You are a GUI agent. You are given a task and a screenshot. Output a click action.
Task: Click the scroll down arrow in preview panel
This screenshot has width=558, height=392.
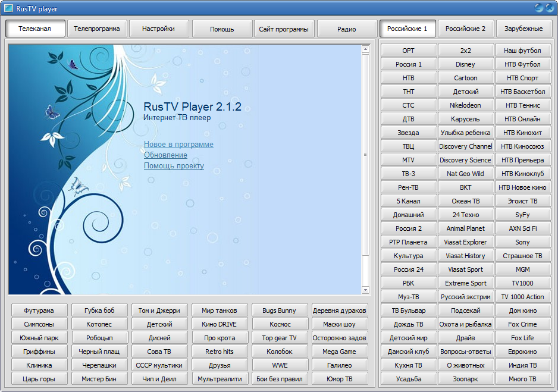[x=366, y=290]
